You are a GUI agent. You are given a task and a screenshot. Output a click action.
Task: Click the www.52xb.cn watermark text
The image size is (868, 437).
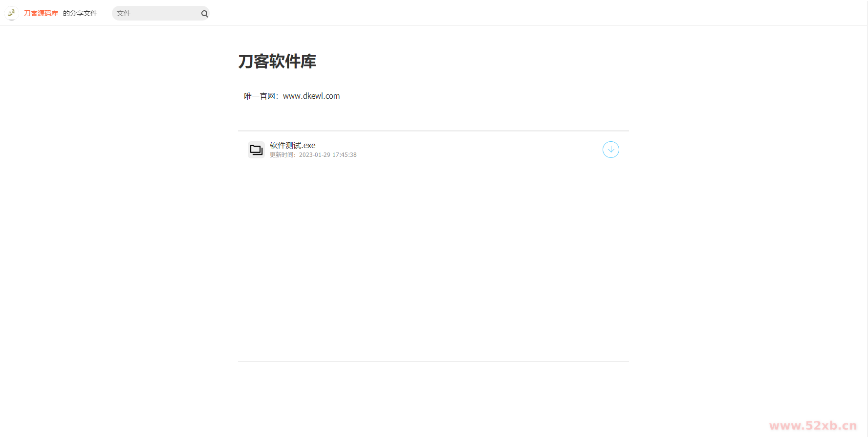(x=813, y=426)
